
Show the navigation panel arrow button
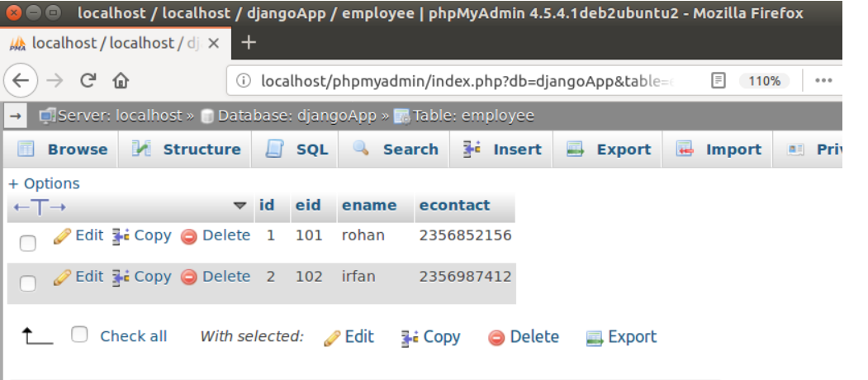click(x=16, y=116)
